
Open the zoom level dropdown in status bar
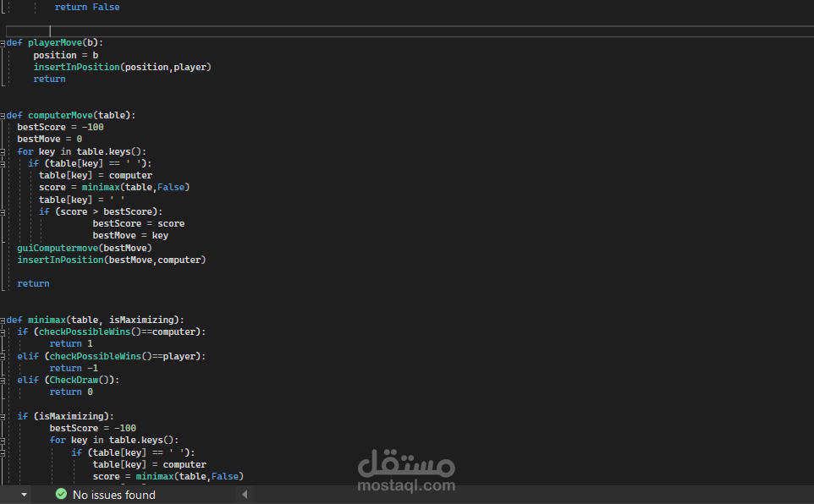coord(24,495)
